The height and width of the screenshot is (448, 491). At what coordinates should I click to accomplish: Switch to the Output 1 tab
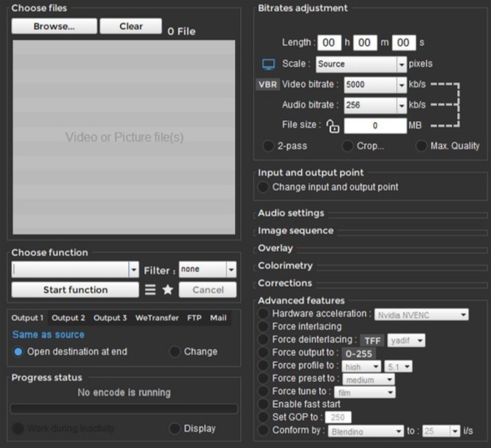pyautogui.click(x=28, y=318)
